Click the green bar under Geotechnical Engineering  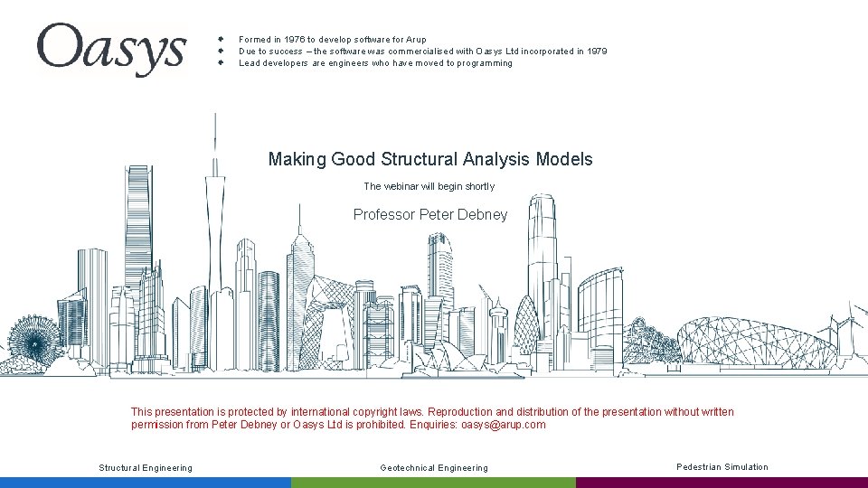click(x=433, y=483)
